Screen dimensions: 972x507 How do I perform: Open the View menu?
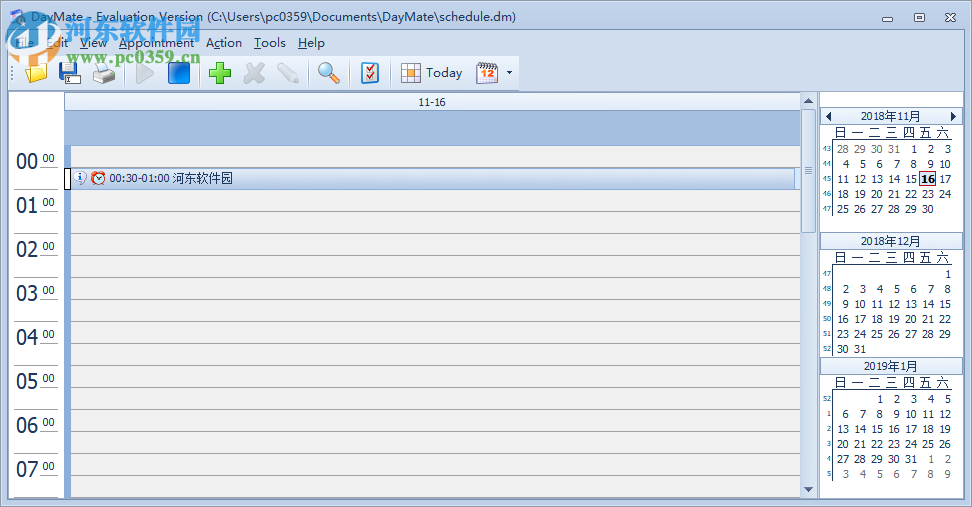point(94,43)
